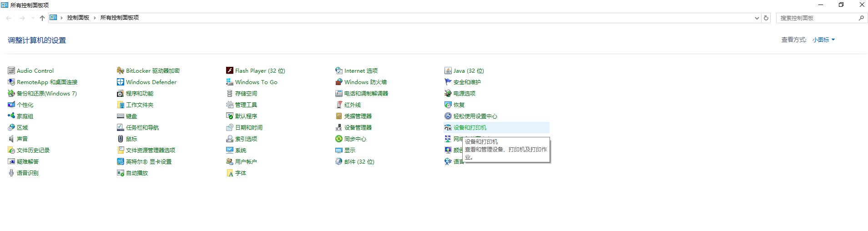Click the 备份和还原(Windows 7) icon
This screenshot has height=231, width=868.
pos(11,93)
